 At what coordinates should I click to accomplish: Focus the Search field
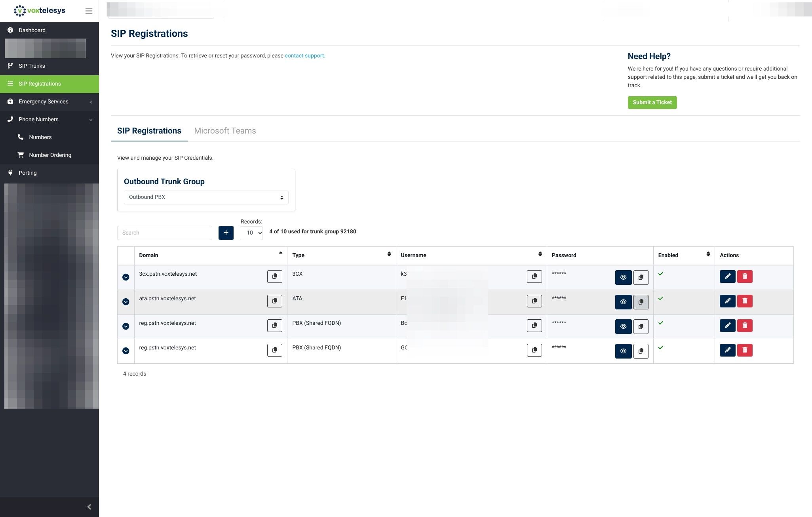165,233
